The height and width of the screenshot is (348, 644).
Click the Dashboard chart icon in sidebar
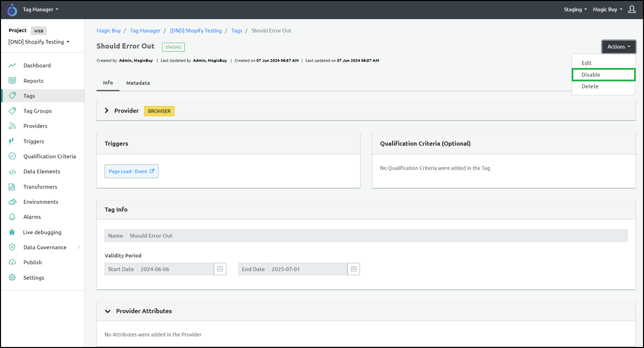click(12, 65)
